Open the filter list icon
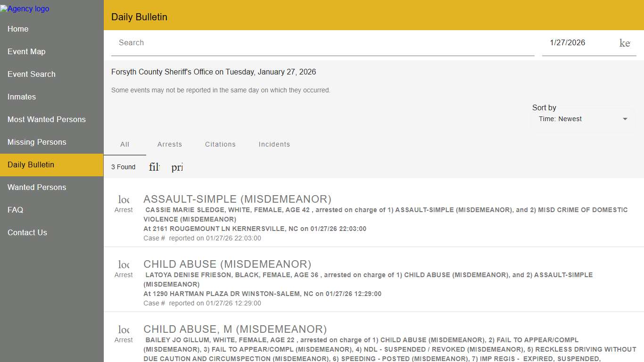644x362 pixels. (x=154, y=167)
